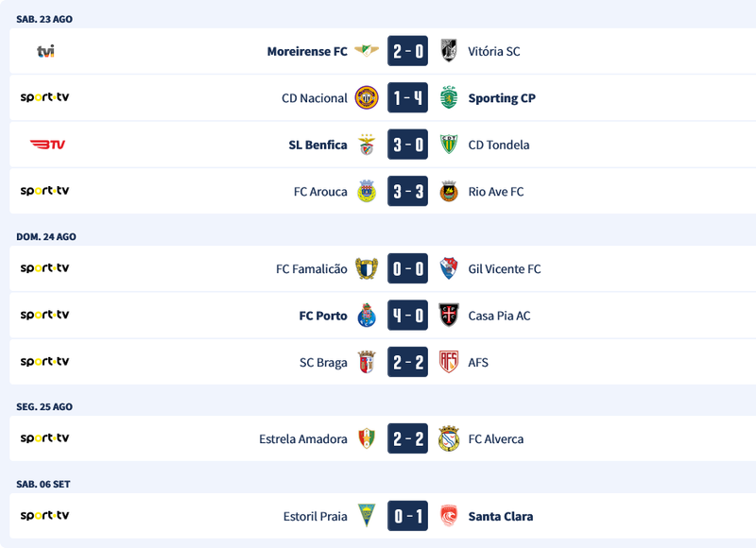Open the 0-1 Estoril vs Santa Clara score
Viewport: 756px width, 548px height.
click(407, 516)
